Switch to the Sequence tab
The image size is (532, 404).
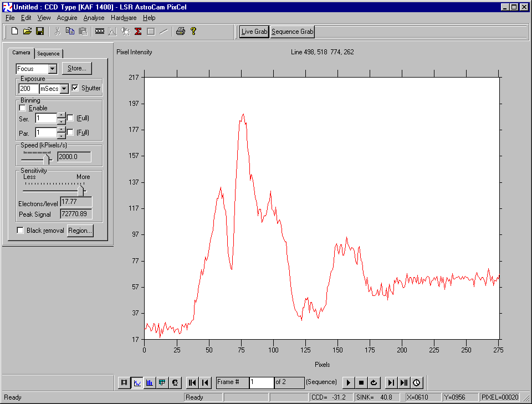coord(48,54)
